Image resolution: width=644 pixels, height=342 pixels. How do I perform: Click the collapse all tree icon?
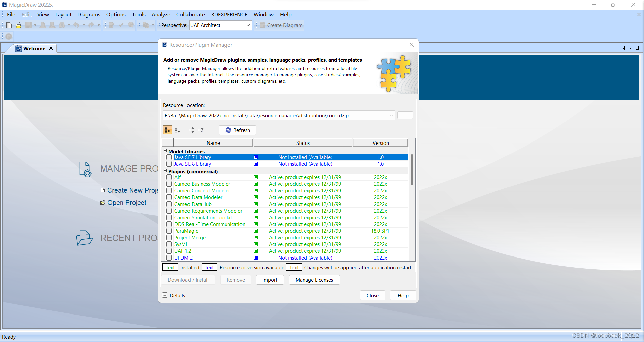[201, 130]
